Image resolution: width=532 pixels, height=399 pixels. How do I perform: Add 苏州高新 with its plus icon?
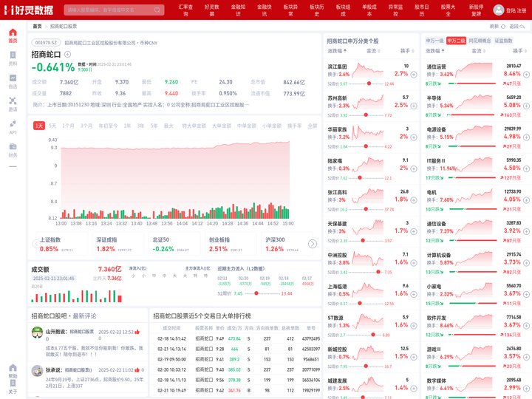click(414, 106)
